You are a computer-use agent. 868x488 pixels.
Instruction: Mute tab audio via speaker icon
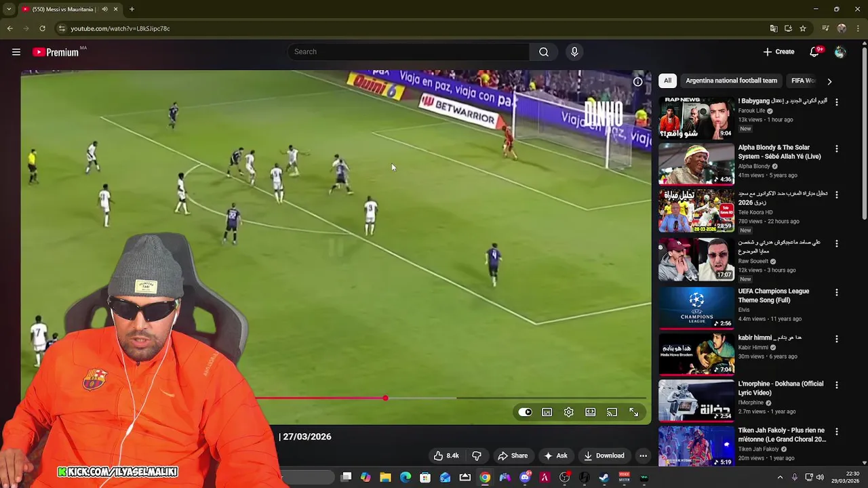coord(104,9)
